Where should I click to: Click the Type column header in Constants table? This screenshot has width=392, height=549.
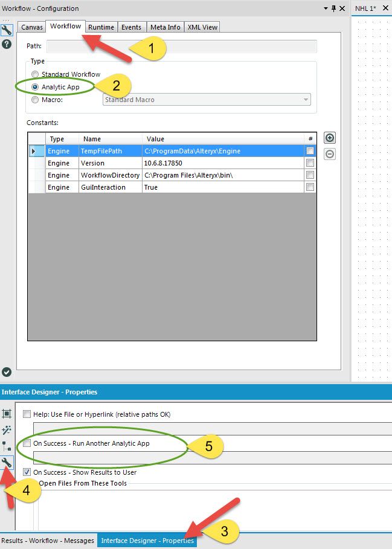62,139
